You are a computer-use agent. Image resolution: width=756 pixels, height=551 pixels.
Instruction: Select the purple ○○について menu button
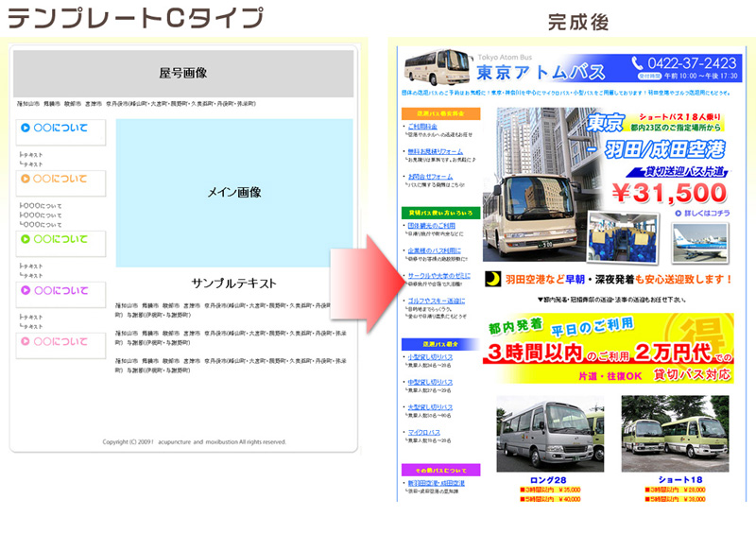click(x=60, y=295)
